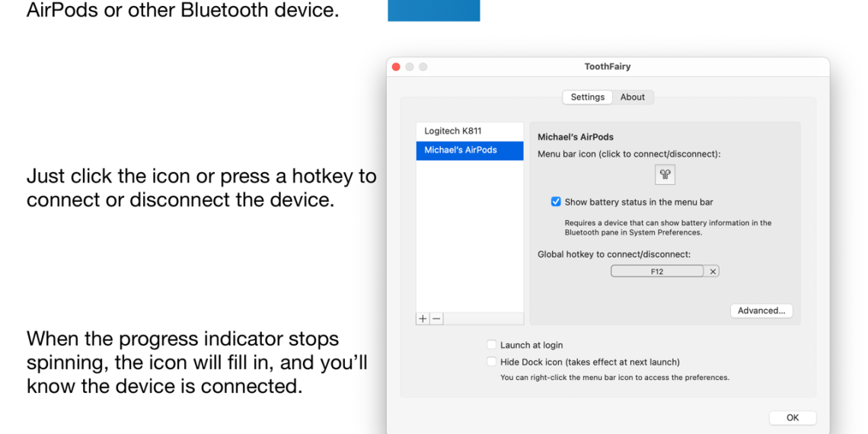Enable the Hide Dock icon option
Screen dimensions: 868x434
coord(492,362)
